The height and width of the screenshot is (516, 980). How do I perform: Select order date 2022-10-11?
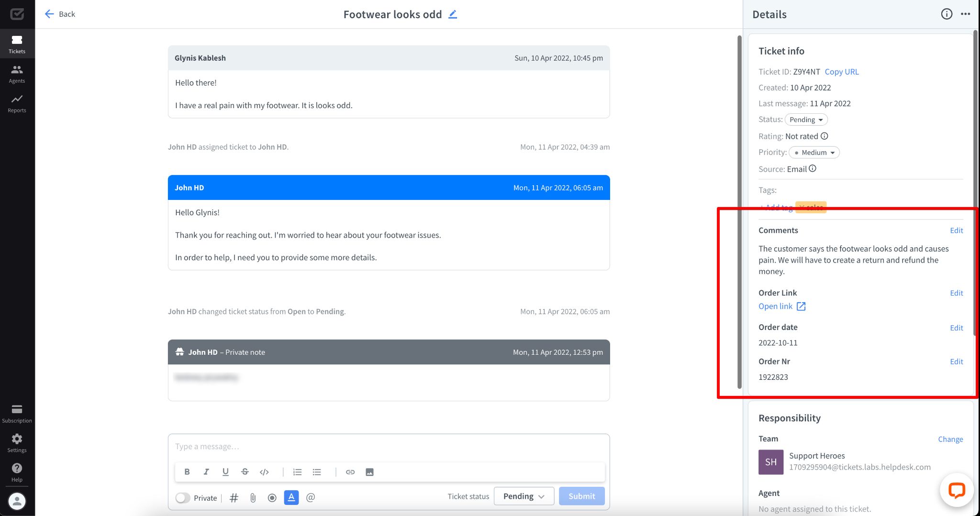[778, 343]
